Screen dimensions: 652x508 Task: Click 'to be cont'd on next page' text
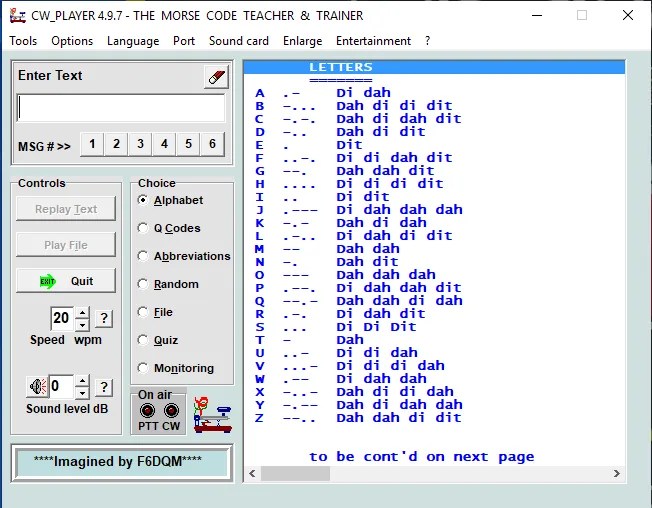pyautogui.click(x=421, y=457)
